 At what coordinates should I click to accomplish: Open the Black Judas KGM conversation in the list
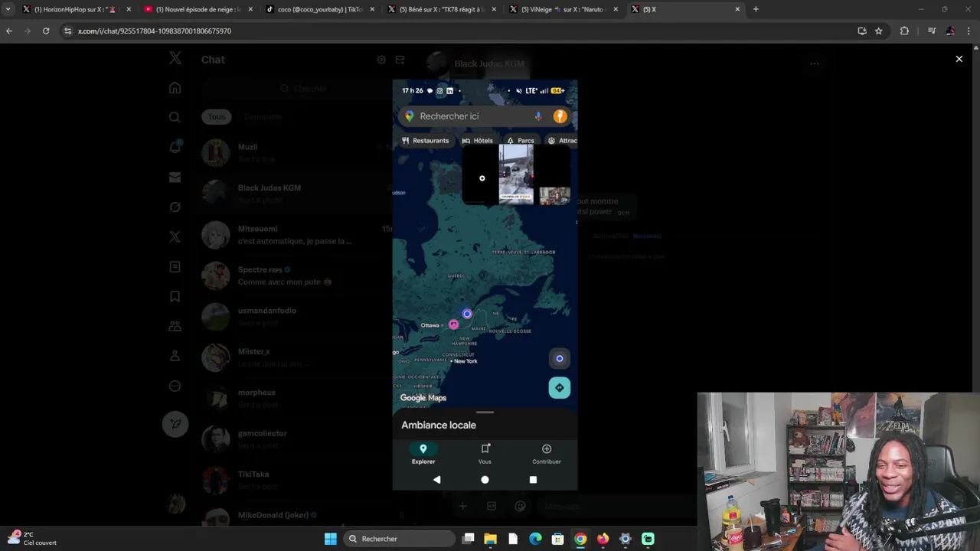(x=295, y=194)
